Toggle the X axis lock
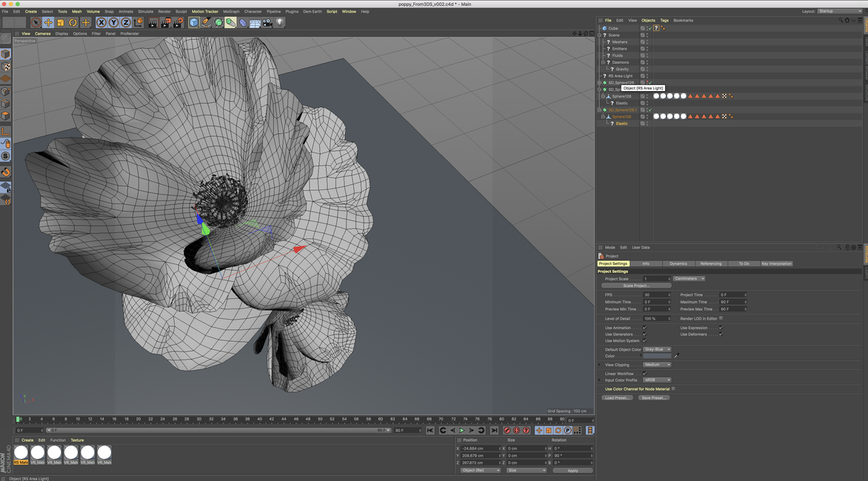 pos(101,23)
